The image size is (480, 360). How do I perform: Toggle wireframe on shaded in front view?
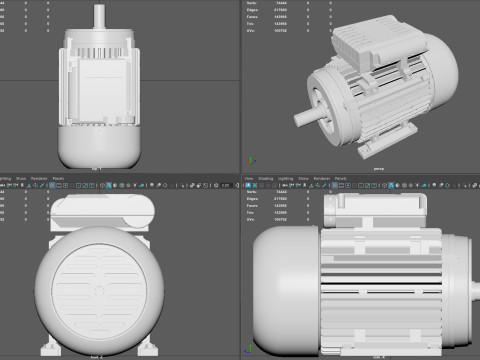122,185
